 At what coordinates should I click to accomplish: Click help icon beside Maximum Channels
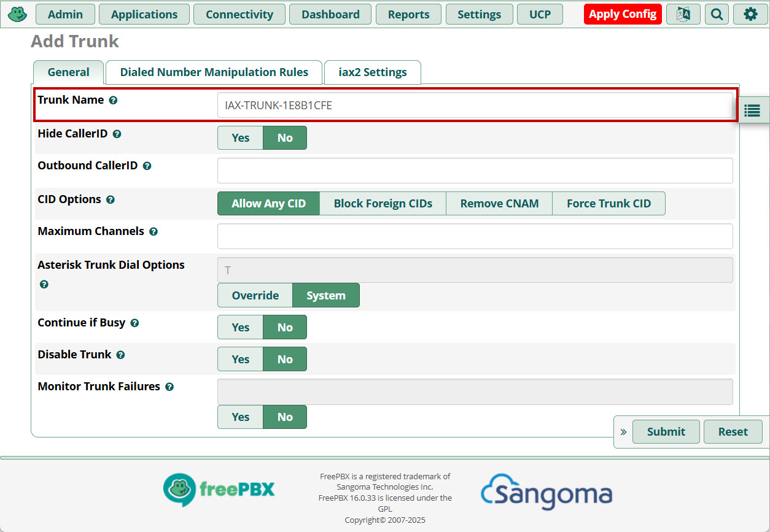154,232
